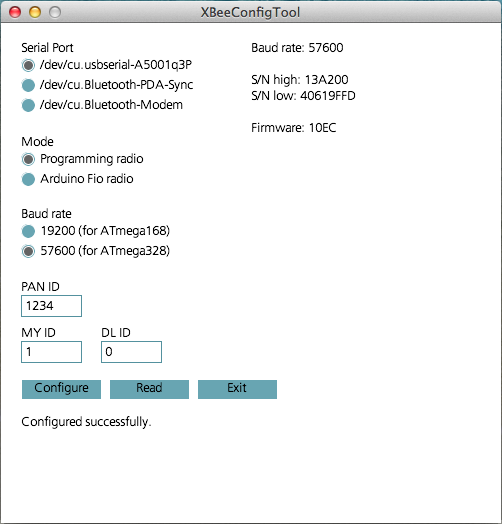The image size is (502, 524).
Task: Switch mode to Arduino Fio radio
Action: click(x=28, y=179)
